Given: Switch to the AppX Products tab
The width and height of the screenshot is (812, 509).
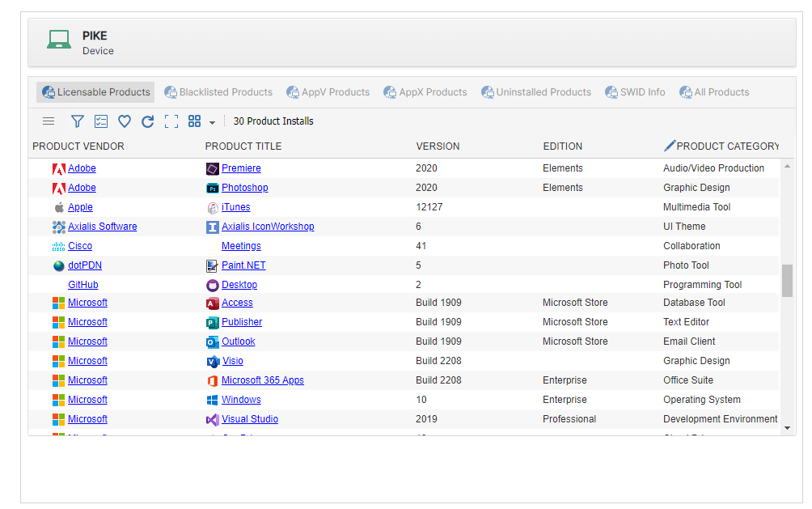Looking at the screenshot, I should (425, 91).
